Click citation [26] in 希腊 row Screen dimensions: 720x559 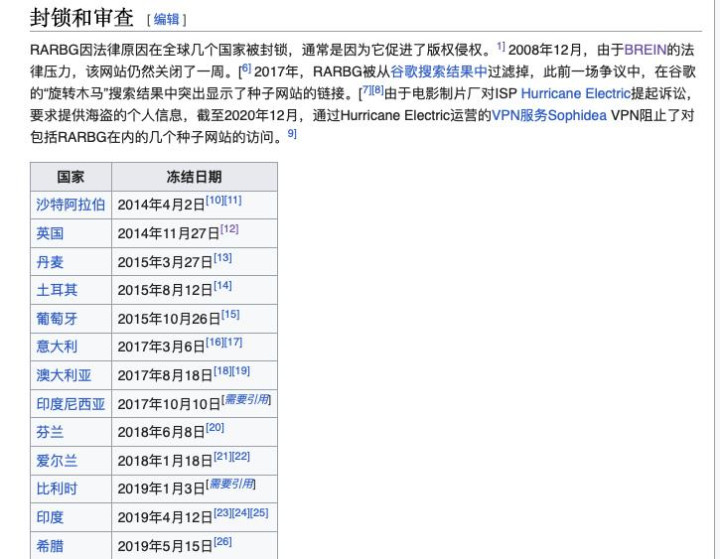tap(223, 542)
